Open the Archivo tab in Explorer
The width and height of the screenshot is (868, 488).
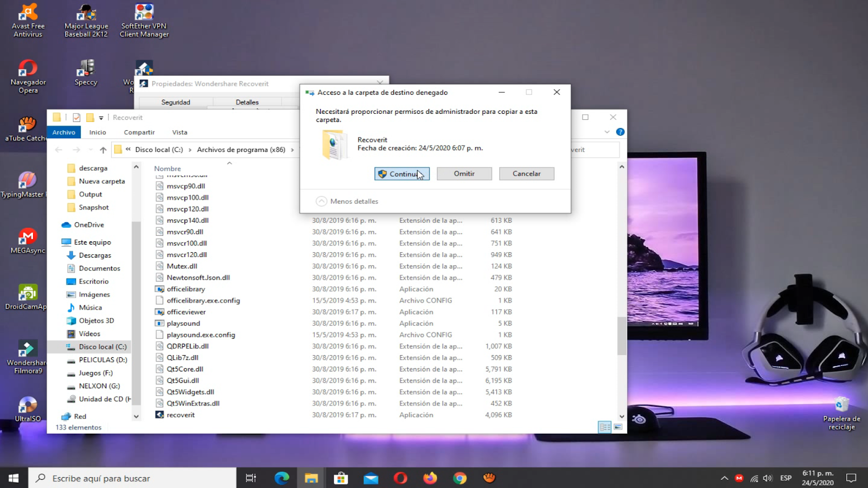coord(64,132)
